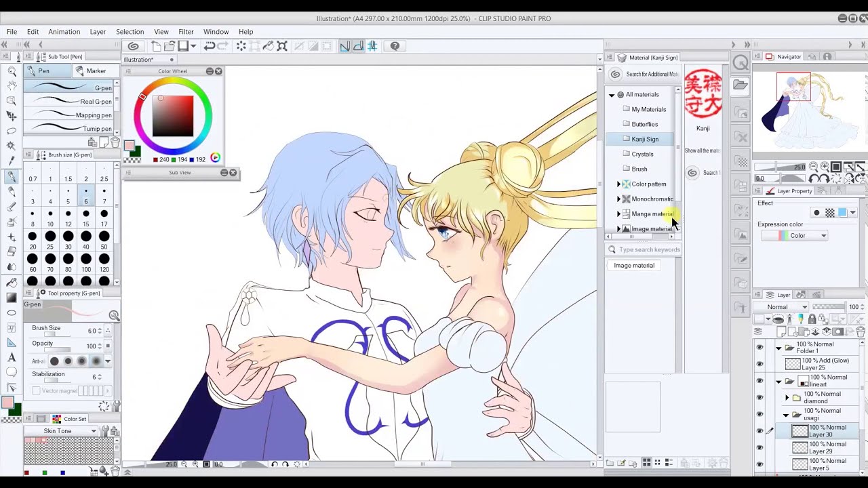Open brush preview magnifier in Tool property

[x=114, y=316]
